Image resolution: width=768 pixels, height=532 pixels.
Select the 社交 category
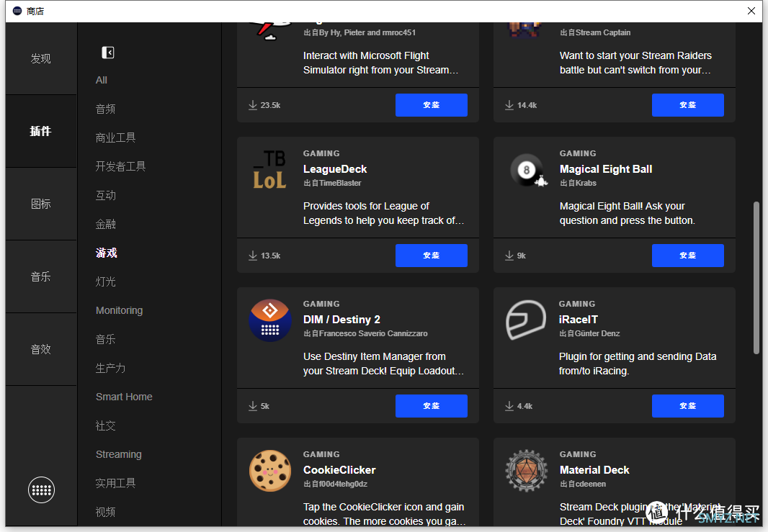click(105, 425)
